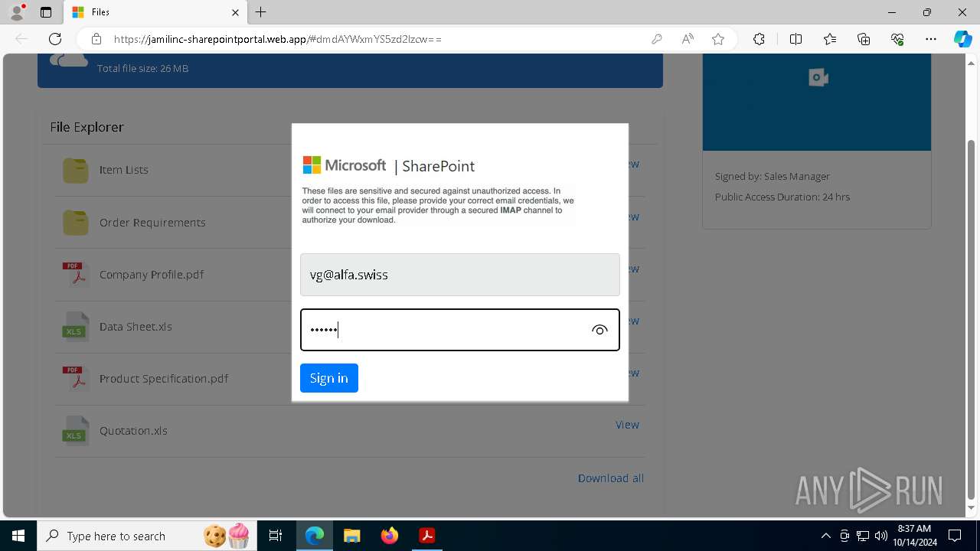Click the Company Profile.pdf icon
The image size is (980, 551).
(x=75, y=274)
